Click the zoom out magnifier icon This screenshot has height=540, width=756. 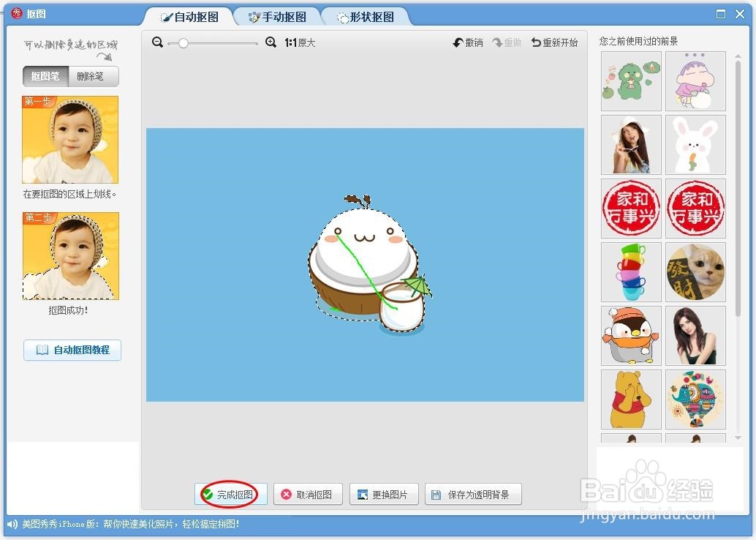(157, 42)
